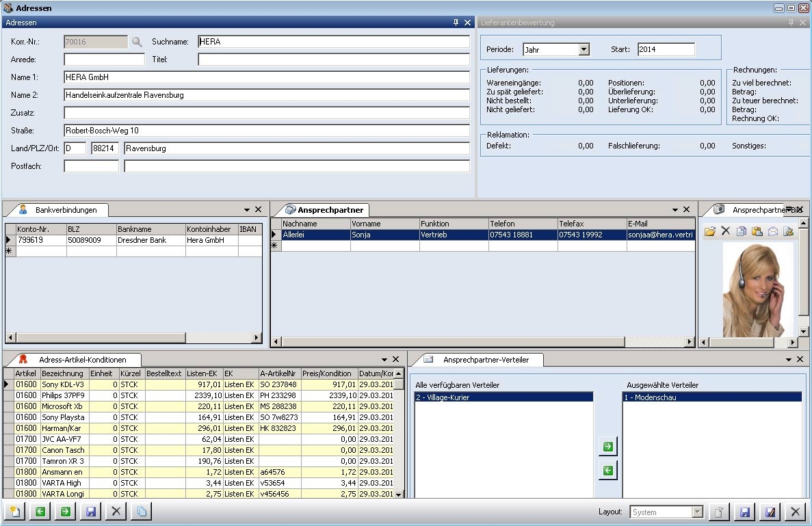The width and height of the screenshot is (812, 526).
Task: Click the search magnifier next to Korr.-Nr.
Action: [x=137, y=42]
